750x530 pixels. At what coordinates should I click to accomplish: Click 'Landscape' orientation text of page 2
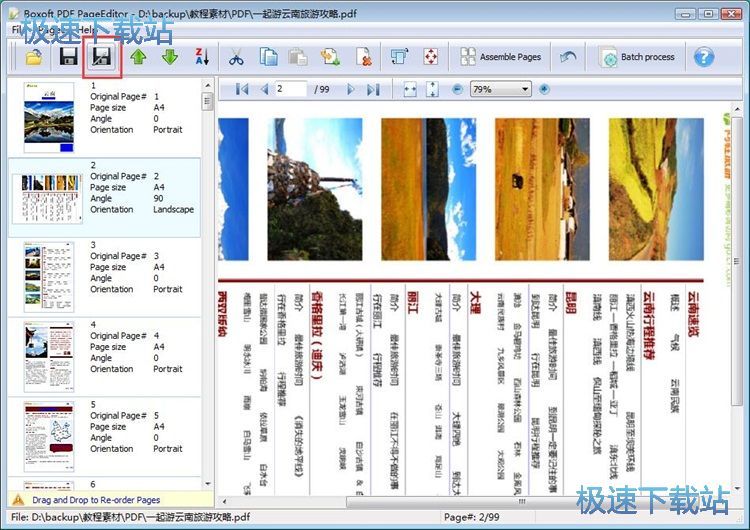click(173, 210)
